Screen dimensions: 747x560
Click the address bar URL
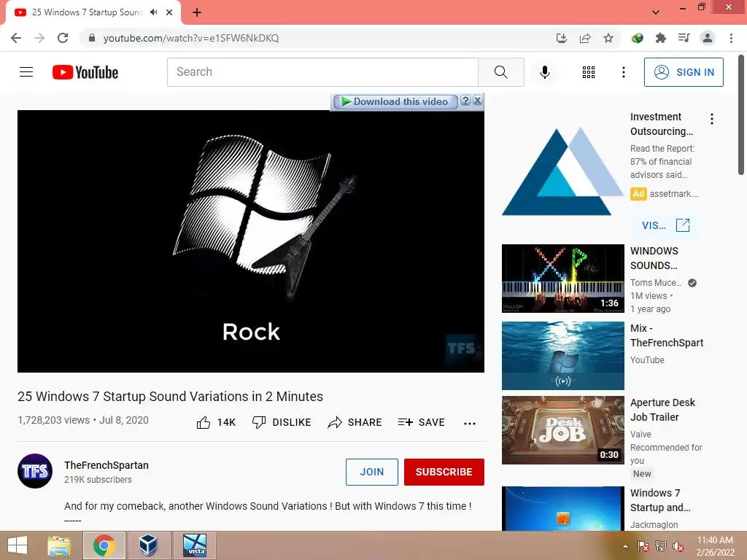[191, 38]
